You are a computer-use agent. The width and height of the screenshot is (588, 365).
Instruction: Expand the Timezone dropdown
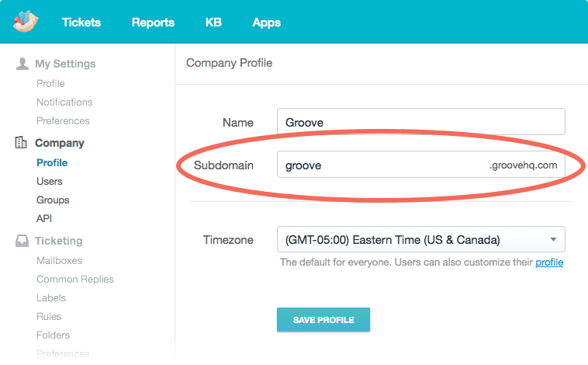[x=420, y=239]
